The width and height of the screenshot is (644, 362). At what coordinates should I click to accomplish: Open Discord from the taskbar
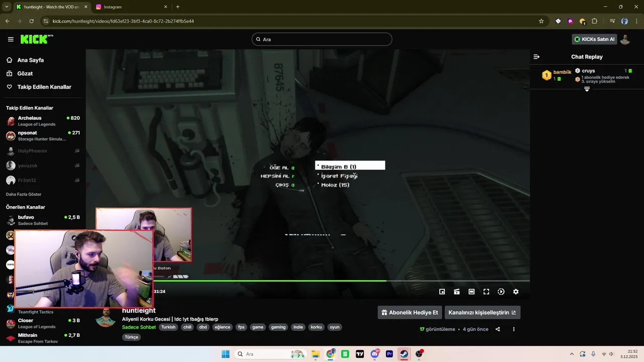375,354
